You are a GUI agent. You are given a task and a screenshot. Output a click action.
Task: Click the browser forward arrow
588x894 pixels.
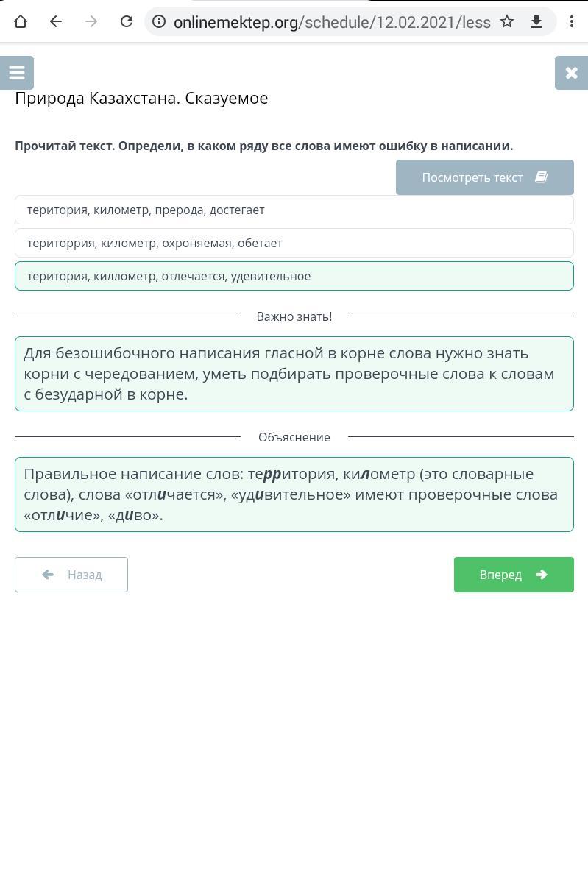(x=91, y=22)
